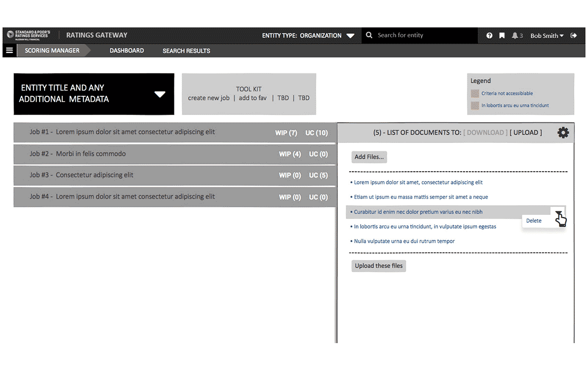The image size is (588, 371).
Task: Go to the Search Results tab
Action: [186, 51]
